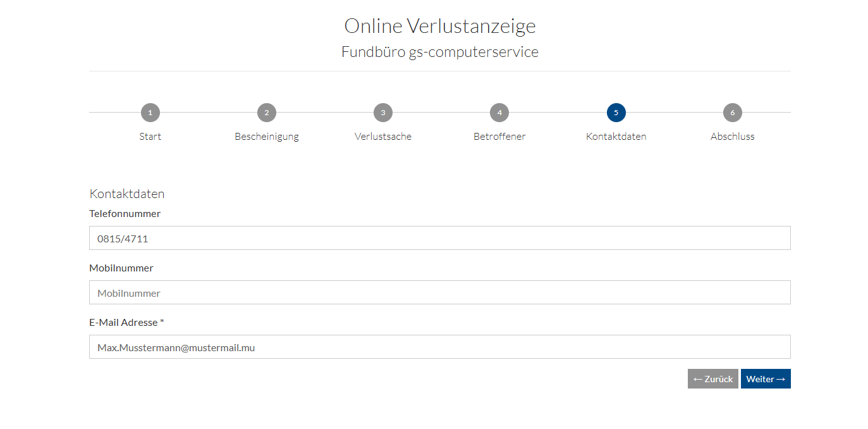868x429 pixels.
Task: Go to step 4 circle indicator
Action: 499,113
